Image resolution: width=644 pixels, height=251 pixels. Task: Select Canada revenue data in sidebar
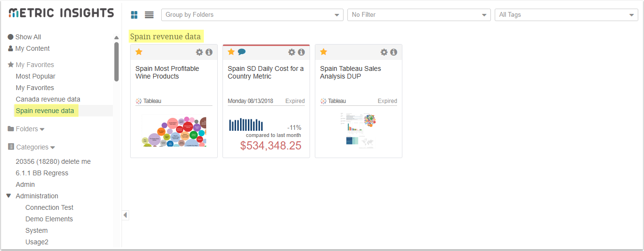click(x=48, y=99)
